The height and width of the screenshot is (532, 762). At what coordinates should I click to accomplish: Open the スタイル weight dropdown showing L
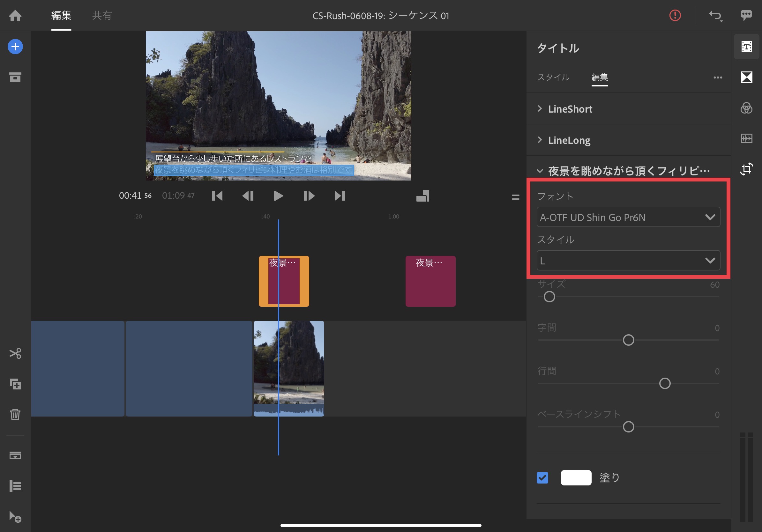pos(628,261)
